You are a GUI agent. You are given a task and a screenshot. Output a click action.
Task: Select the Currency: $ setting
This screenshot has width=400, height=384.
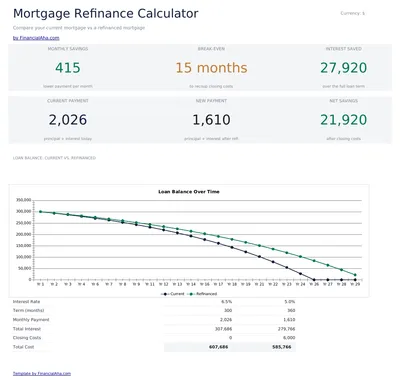[353, 13]
